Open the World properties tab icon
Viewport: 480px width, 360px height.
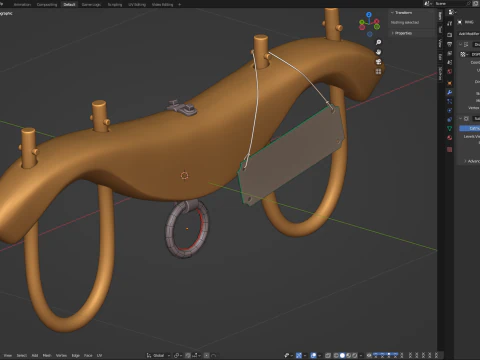tap(450, 71)
